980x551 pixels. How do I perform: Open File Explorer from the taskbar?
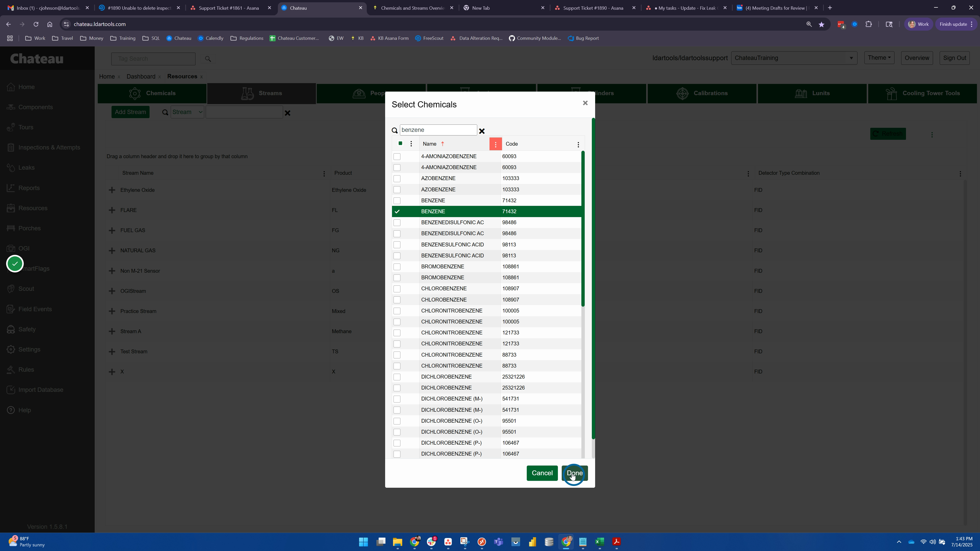(397, 542)
